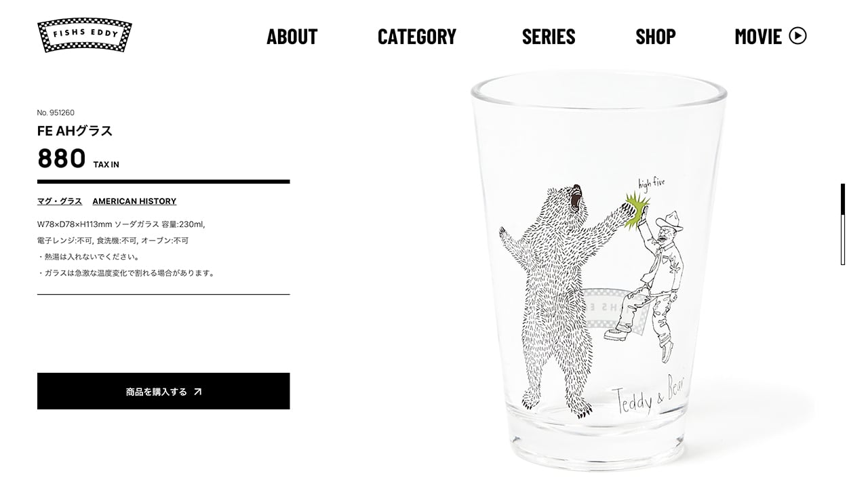Open the ABOUT menu item

pos(292,36)
